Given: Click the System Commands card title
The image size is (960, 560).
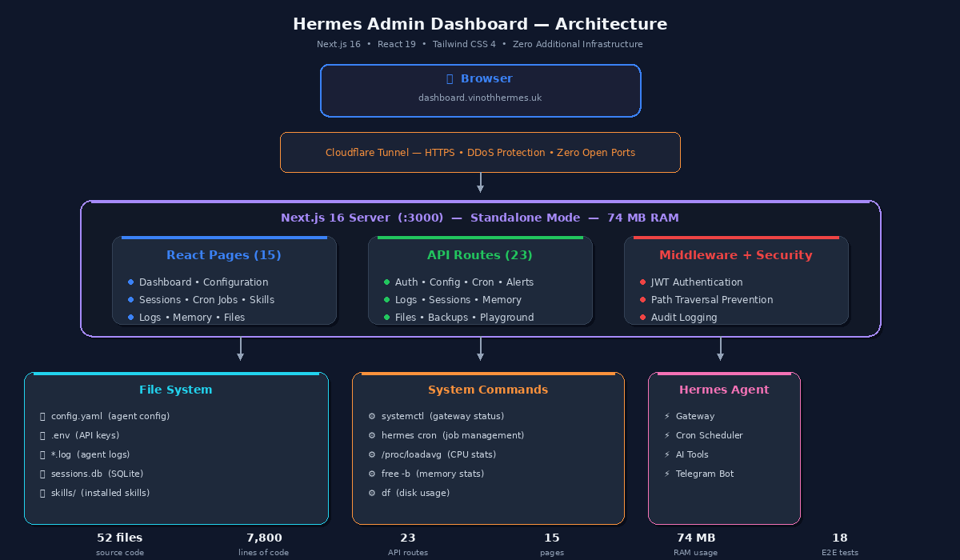Looking at the screenshot, I should [488, 390].
